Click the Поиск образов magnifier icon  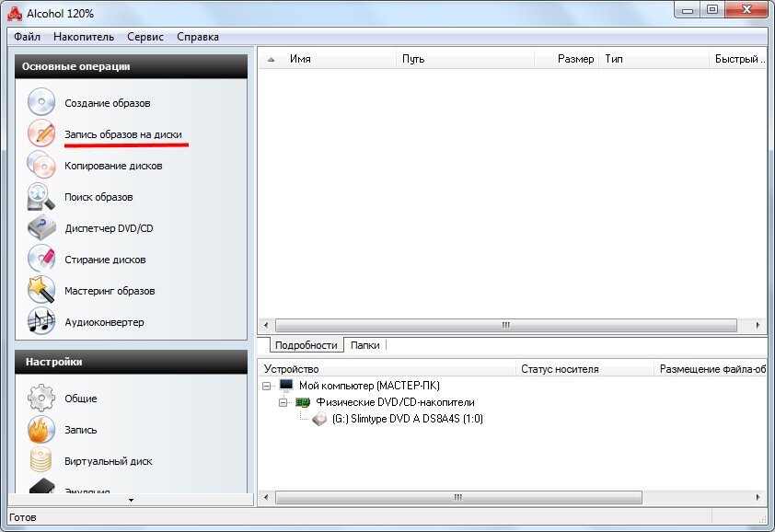(41, 196)
